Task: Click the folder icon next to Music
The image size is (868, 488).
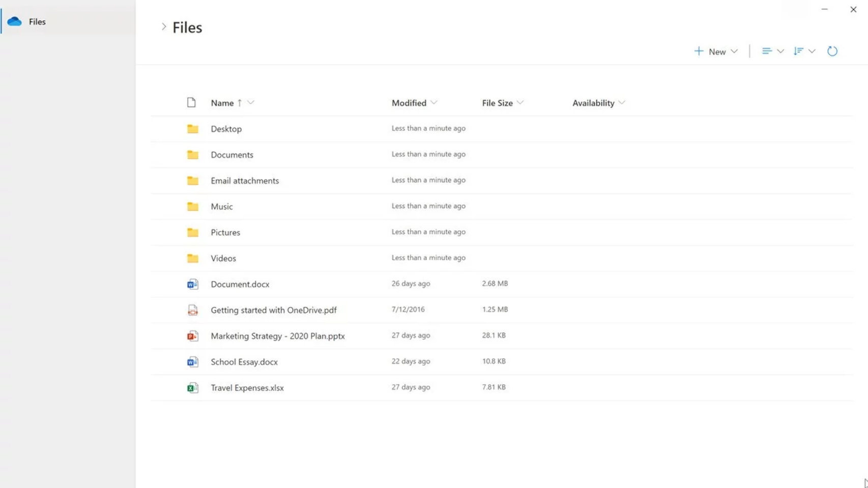Action: click(192, 206)
